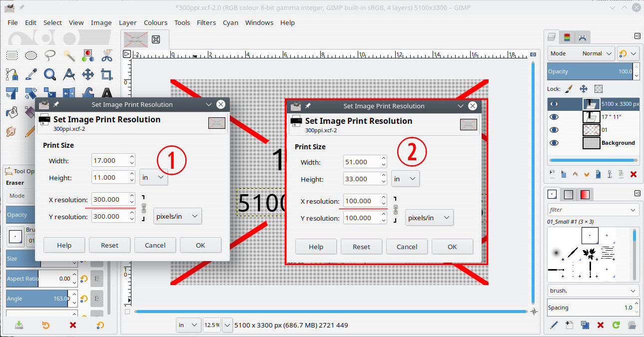
Task: Open pixels/in unit dropdown in dialog 2
Action: point(429,218)
